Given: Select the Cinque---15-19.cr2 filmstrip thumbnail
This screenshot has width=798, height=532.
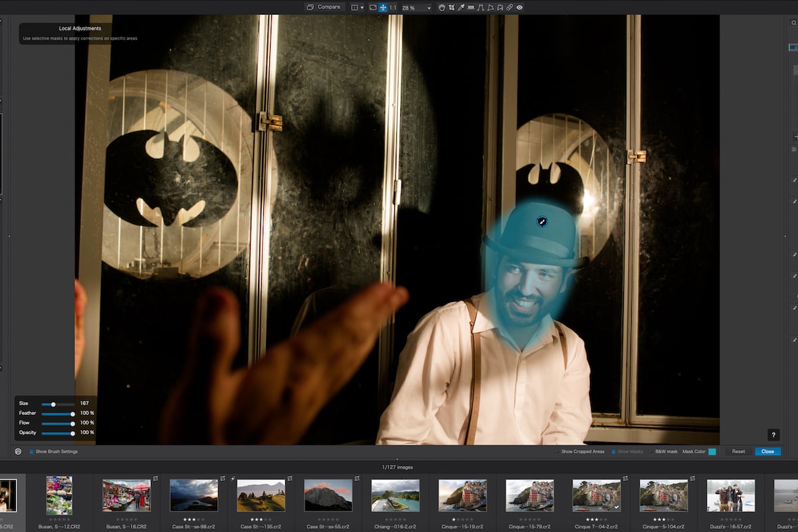Looking at the screenshot, I should (x=462, y=495).
